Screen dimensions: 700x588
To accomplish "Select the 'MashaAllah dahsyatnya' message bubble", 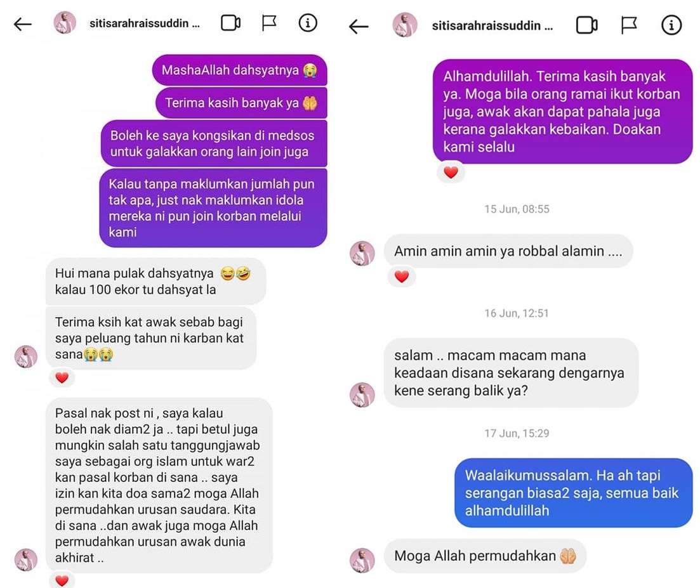I will tap(240, 70).
